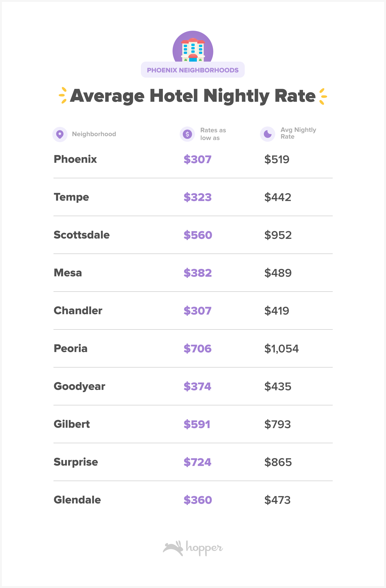Click Mesa's $382 low rate
The width and height of the screenshot is (386, 588).
point(198,273)
